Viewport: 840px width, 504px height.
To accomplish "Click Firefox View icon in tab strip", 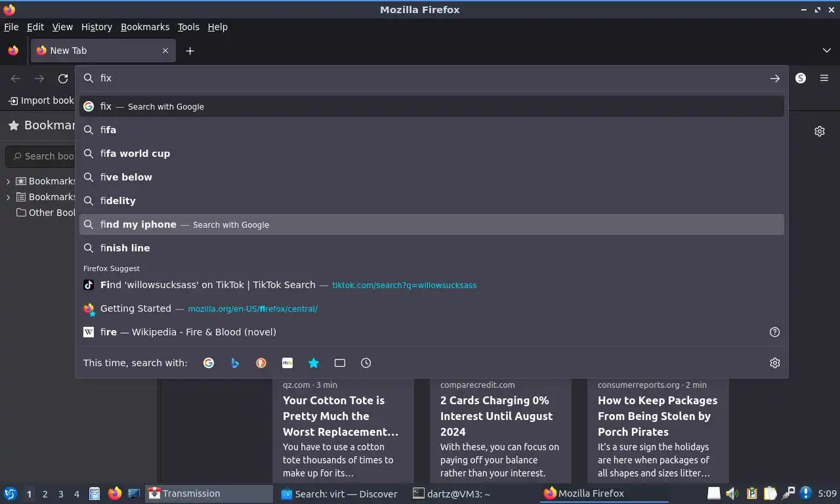I will pyautogui.click(x=13, y=51).
